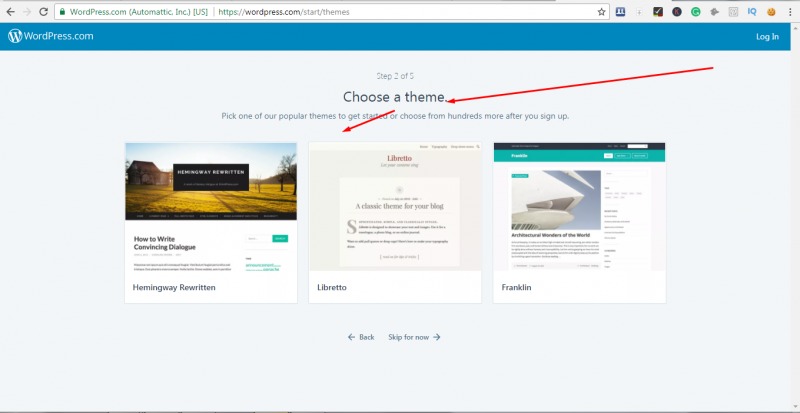800x413 pixels.
Task: Click the black checkmark extension icon
Action: 658,12
